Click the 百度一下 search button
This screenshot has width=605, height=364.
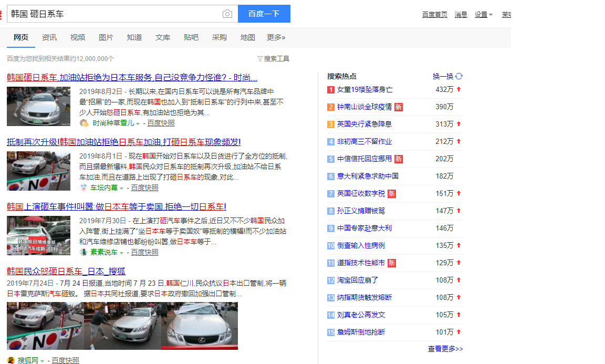pyautogui.click(x=264, y=14)
